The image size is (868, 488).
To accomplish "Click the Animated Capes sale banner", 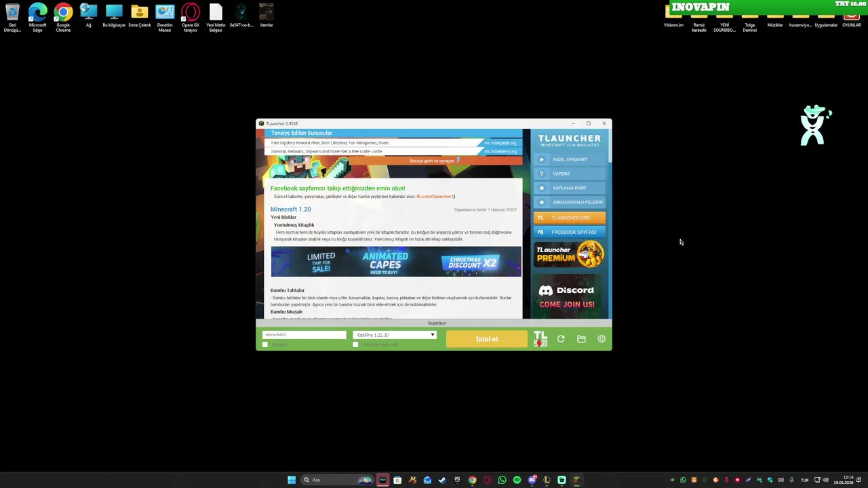I will (x=396, y=262).
